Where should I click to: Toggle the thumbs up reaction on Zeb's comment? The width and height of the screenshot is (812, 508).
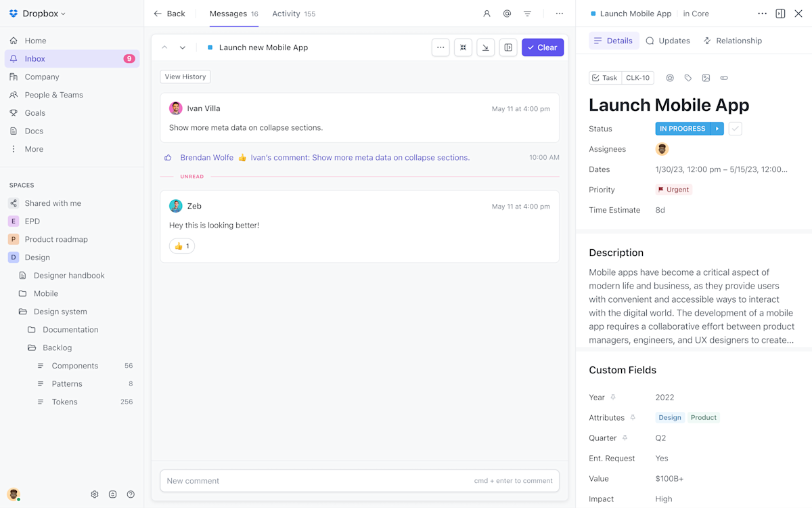click(x=181, y=246)
